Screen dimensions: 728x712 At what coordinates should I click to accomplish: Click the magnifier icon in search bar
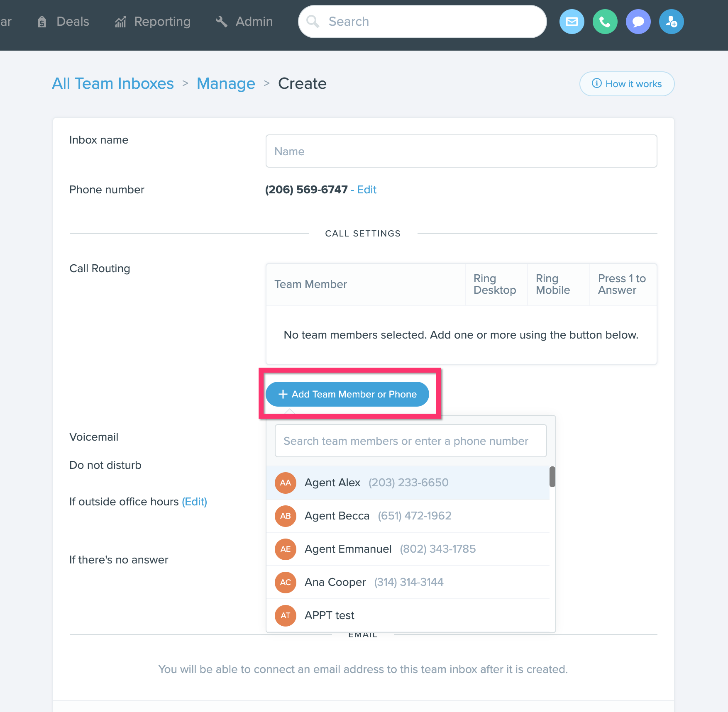[313, 22]
